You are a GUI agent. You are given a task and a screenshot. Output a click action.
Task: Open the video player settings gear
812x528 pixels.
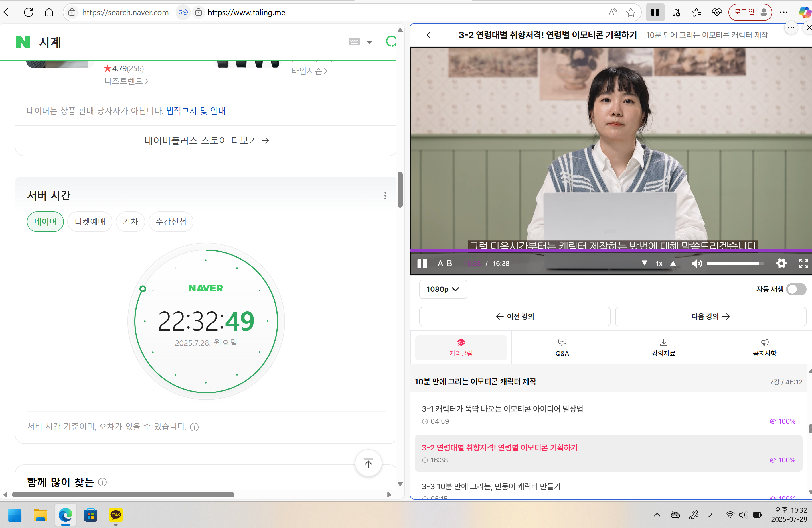coord(782,264)
